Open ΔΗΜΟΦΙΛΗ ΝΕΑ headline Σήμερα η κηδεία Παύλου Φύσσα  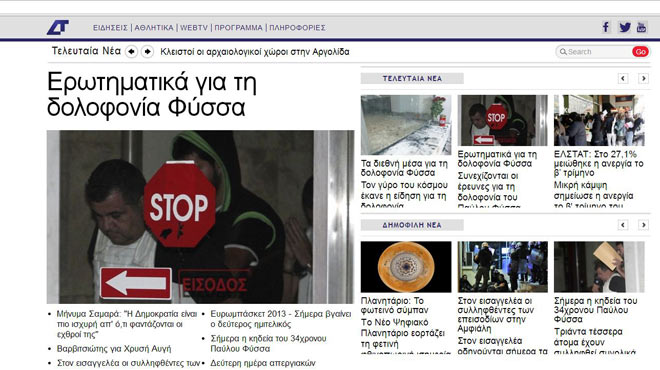click(596, 310)
